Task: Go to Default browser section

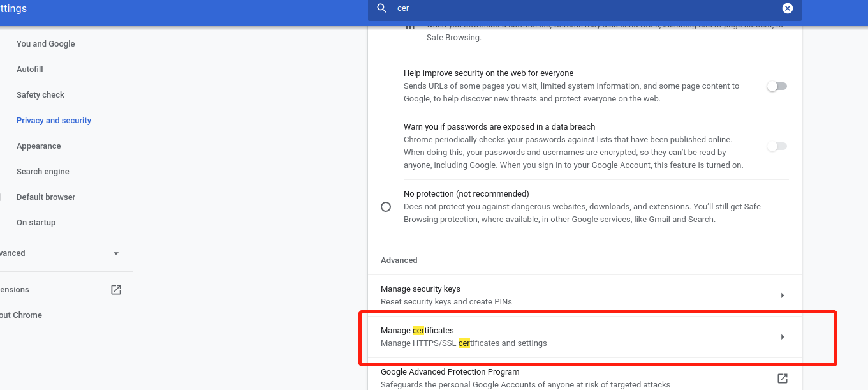Action: [46, 197]
